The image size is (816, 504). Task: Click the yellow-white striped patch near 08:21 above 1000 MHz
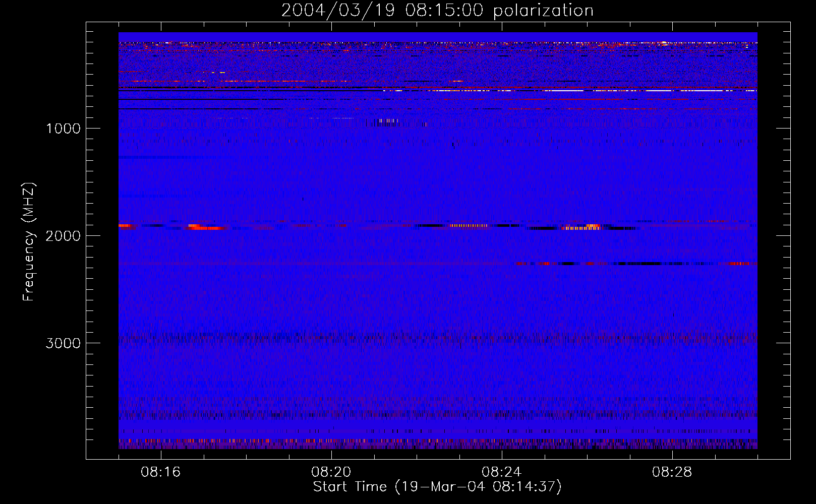tap(387, 120)
